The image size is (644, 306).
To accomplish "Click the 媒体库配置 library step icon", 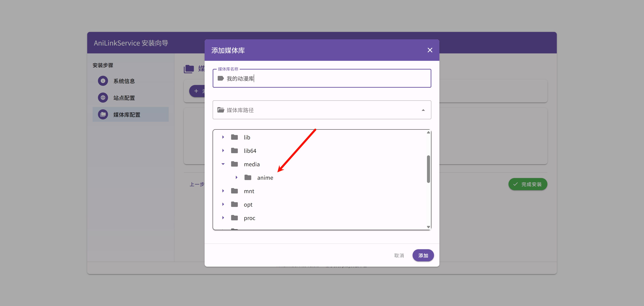I will (103, 114).
